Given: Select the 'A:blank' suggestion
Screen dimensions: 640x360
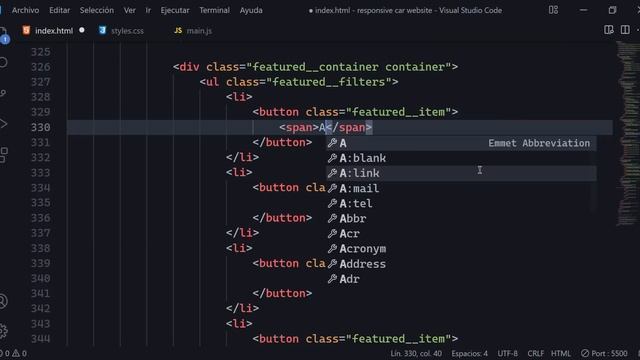Looking at the screenshot, I should point(461,158).
